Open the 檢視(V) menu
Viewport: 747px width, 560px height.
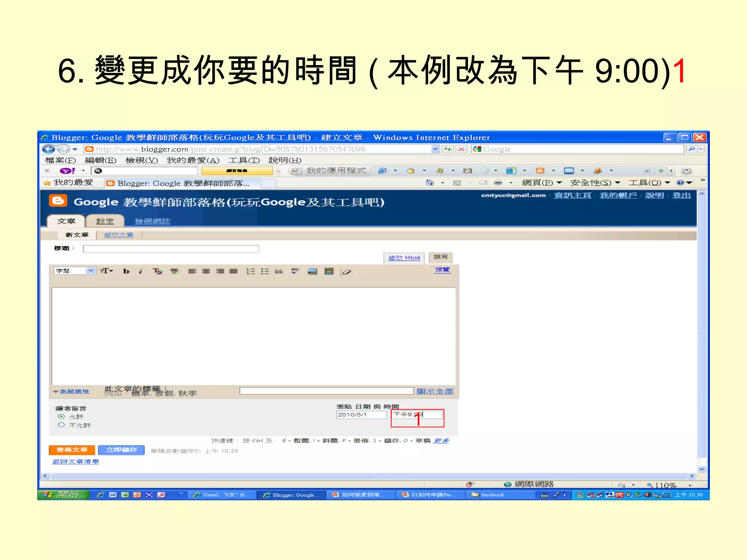pyautogui.click(x=142, y=160)
